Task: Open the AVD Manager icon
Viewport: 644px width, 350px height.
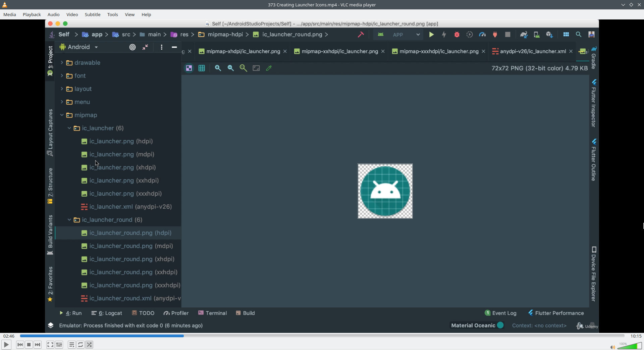Action: [x=537, y=35]
